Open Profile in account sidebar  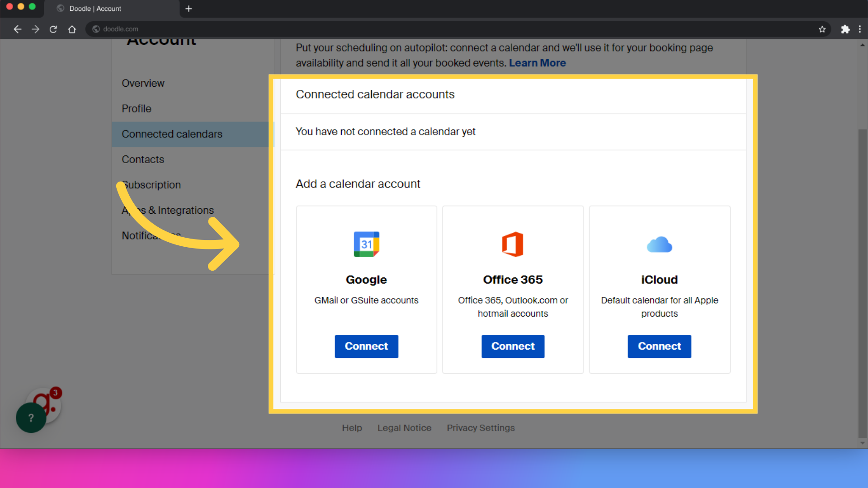point(137,108)
